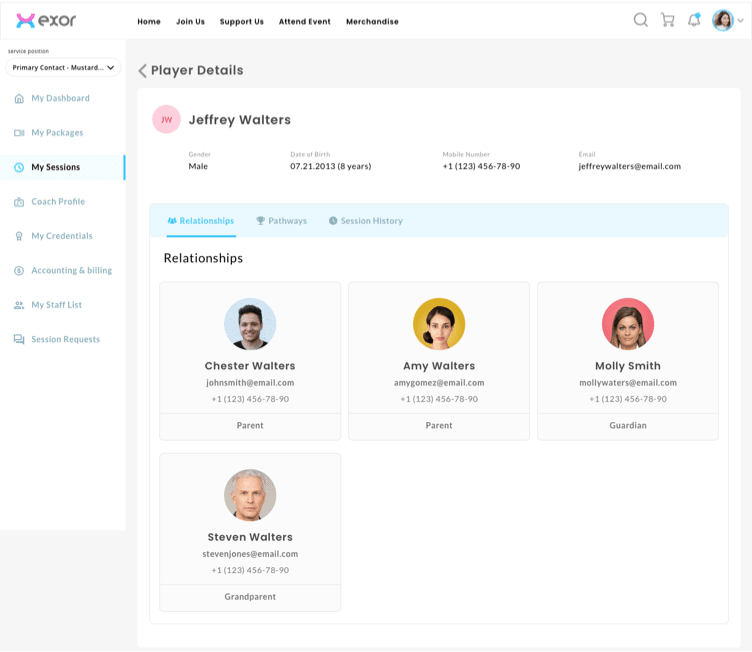
Task: Open the shopping cart icon
Action: pos(667,20)
